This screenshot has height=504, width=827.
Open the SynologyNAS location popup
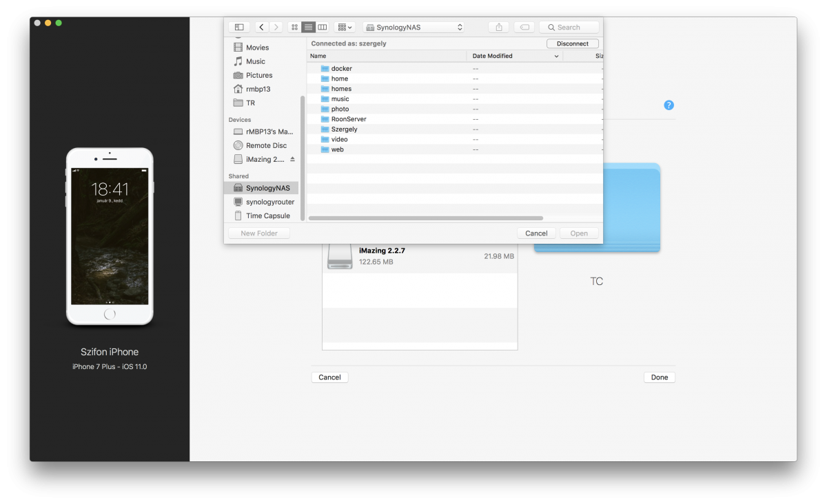(x=413, y=27)
